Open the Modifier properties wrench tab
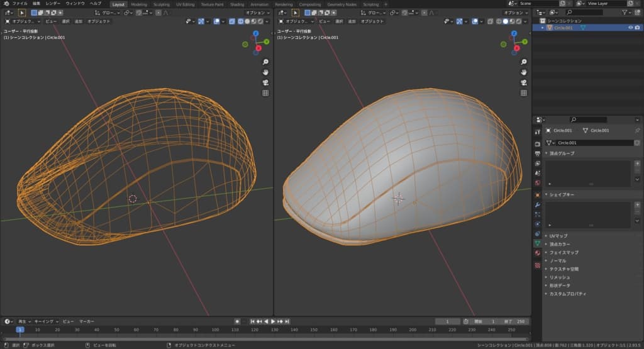This screenshot has height=349, width=644. coord(537,205)
